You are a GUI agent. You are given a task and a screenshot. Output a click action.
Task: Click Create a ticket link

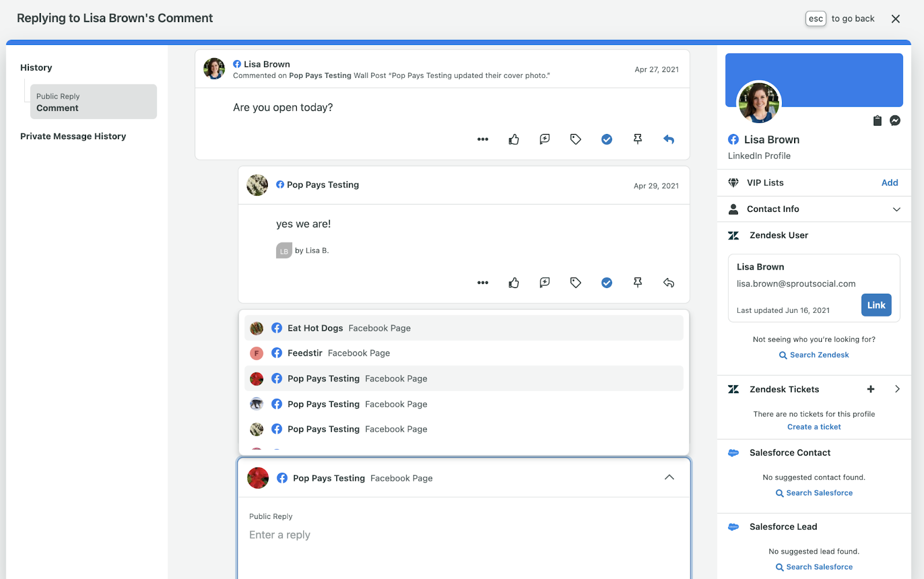click(814, 427)
